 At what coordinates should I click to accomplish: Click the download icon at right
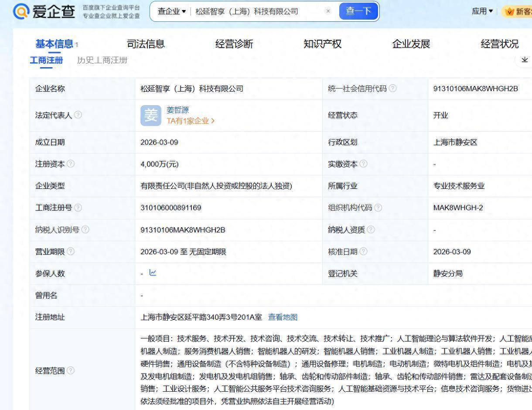point(524,60)
